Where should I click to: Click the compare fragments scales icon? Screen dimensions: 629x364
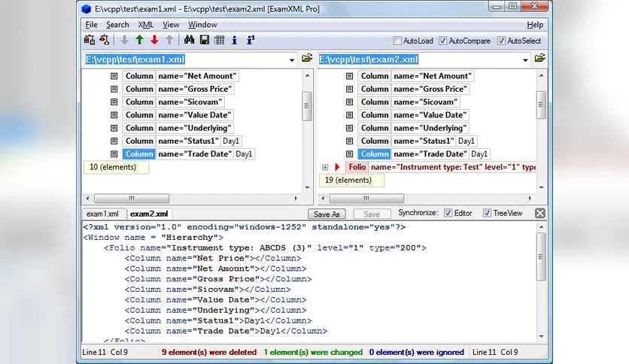click(x=105, y=40)
